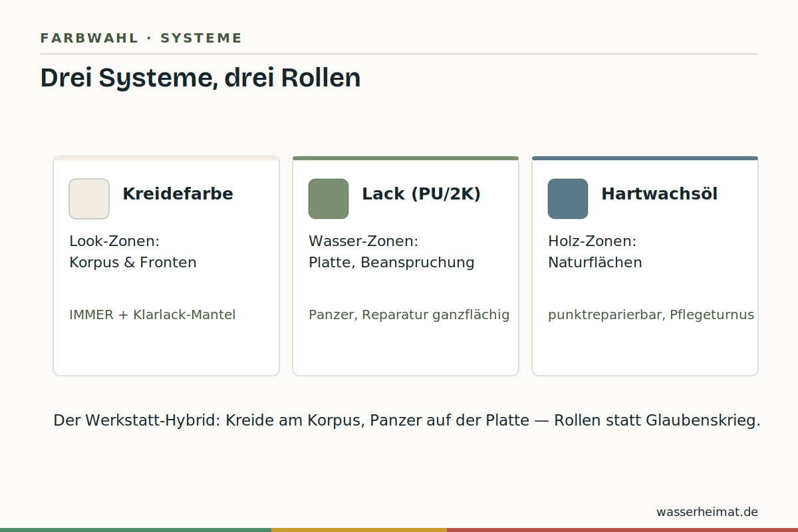
Task: Click the text 'Platte, Beanspruchung'
Action: [x=392, y=263]
